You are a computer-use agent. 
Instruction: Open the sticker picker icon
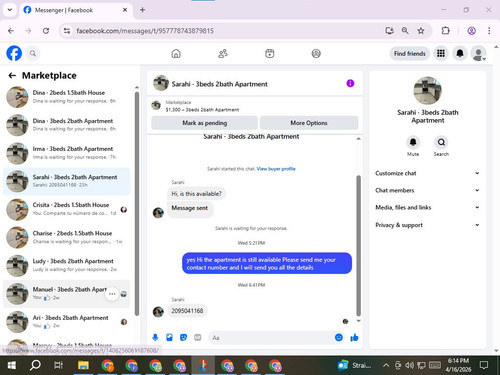point(183,338)
